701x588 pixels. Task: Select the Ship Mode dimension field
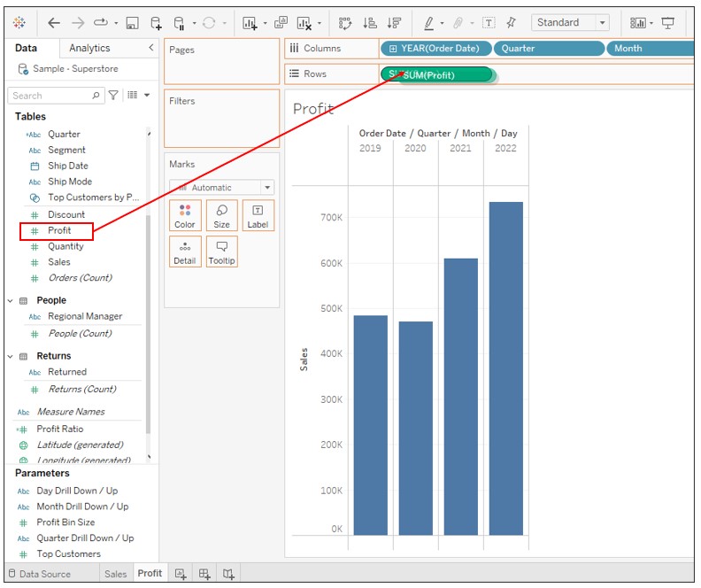point(70,182)
